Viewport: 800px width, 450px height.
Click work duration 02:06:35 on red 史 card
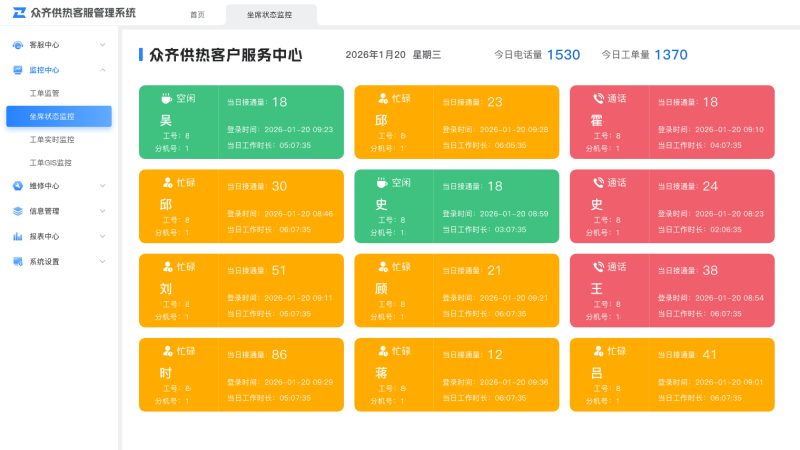(x=726, y=230)
